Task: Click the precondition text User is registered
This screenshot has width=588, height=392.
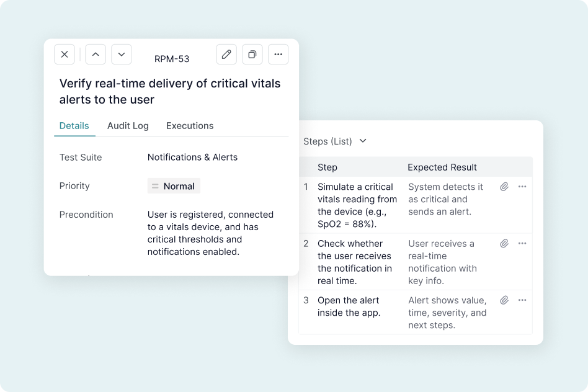Action: click(x=210, y=233)
